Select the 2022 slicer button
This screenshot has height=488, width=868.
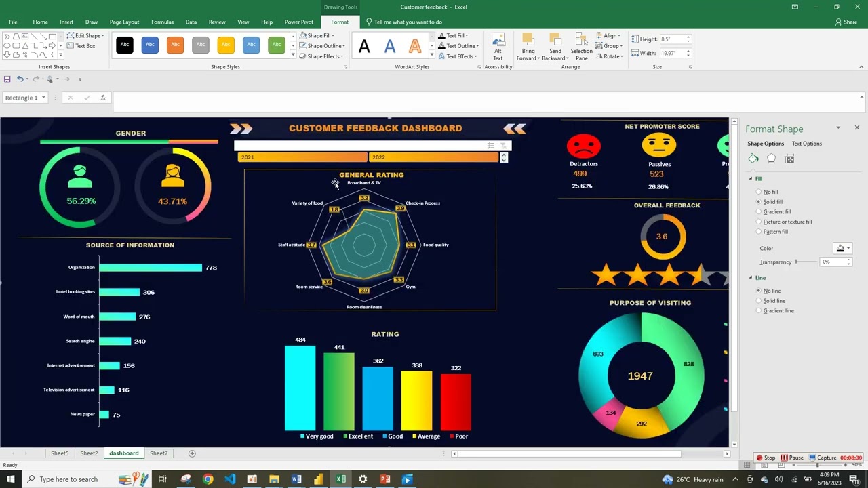click(433, 157)
